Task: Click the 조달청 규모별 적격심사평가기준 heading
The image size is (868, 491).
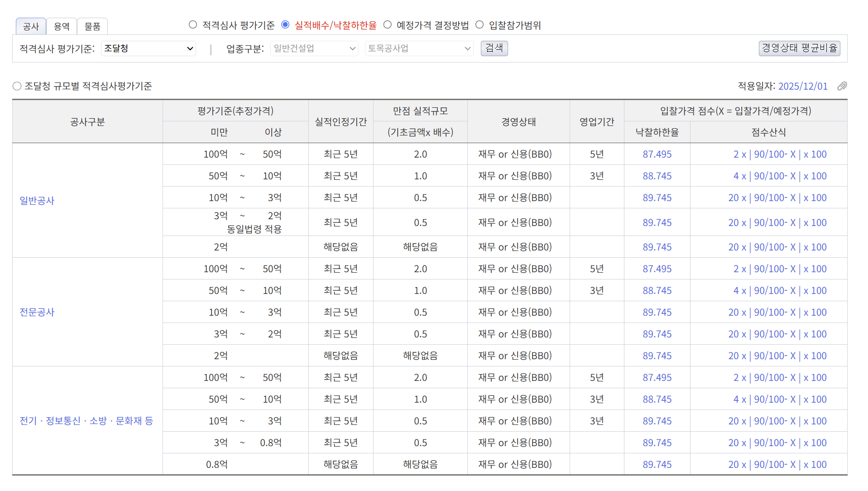Action: [88, 86]
